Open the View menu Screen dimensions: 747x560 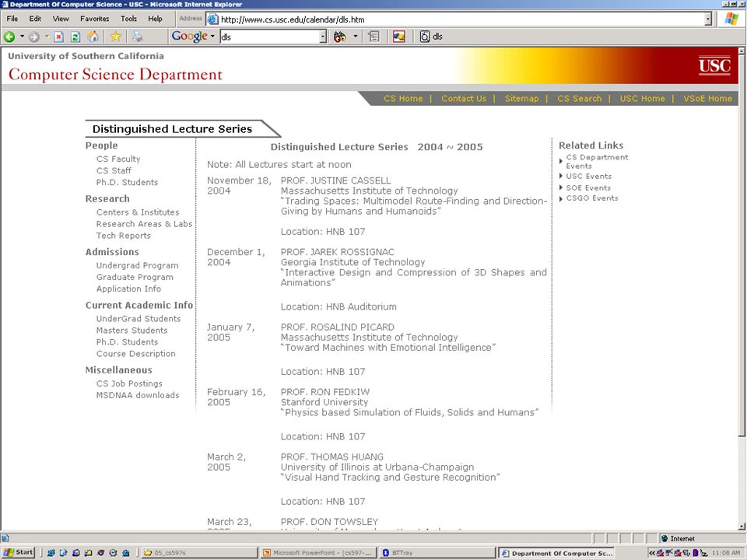coord(61,19)
